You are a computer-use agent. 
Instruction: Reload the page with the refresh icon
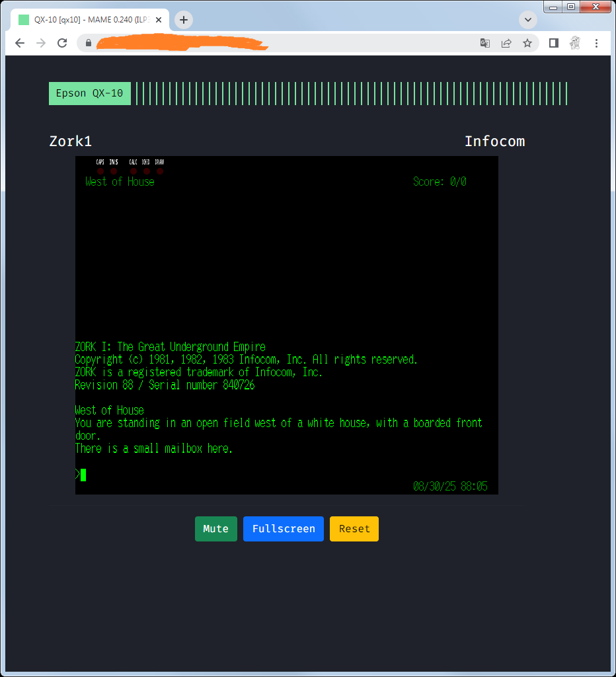pos(62,43)
